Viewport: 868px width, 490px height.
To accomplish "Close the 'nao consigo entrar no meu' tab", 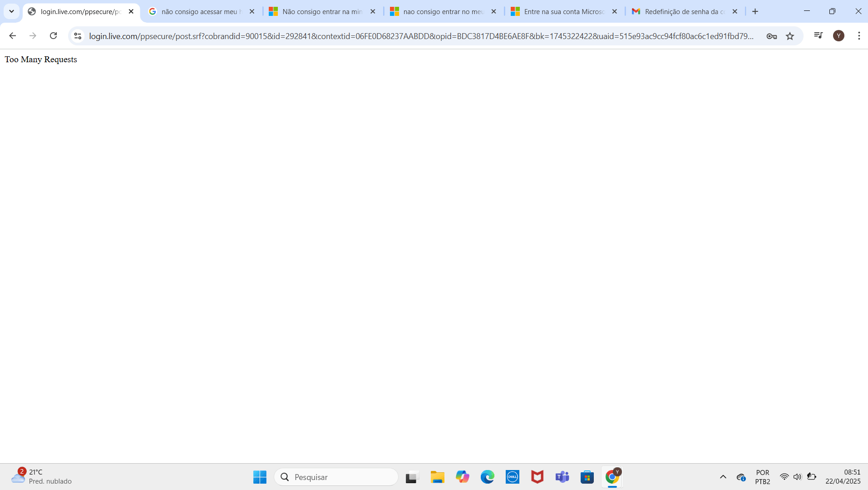I will tap(493, 12).
